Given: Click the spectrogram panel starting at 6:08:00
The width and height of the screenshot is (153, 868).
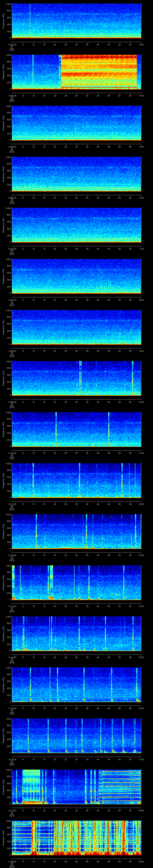Looking at the screenshot, I should (x=76, y=327).
